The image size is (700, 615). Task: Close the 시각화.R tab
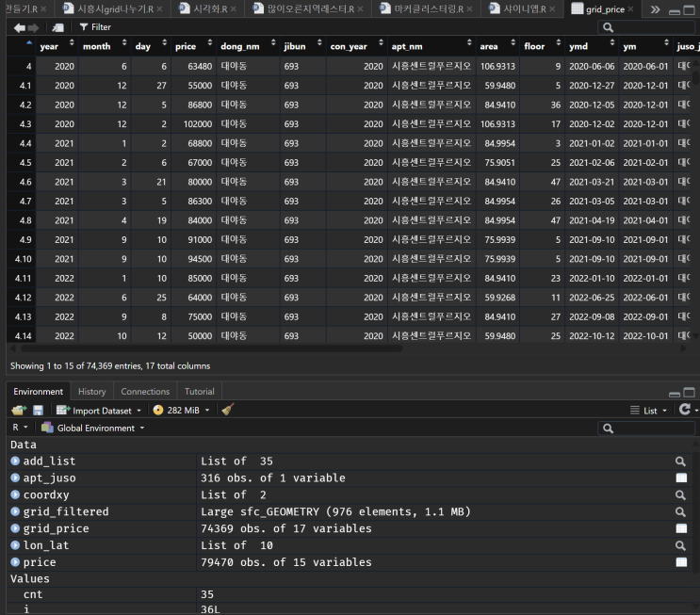(x=234, y=8)
